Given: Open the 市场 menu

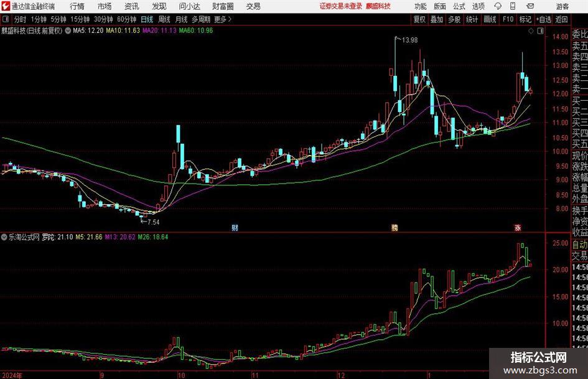Looking at the screenshot, I should tap(105, 6).
